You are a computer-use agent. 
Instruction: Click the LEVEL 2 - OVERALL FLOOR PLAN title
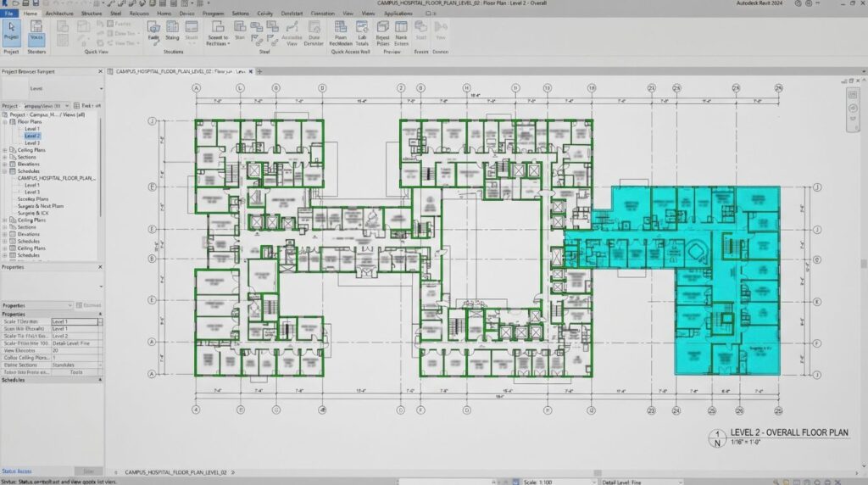[789, 432]
